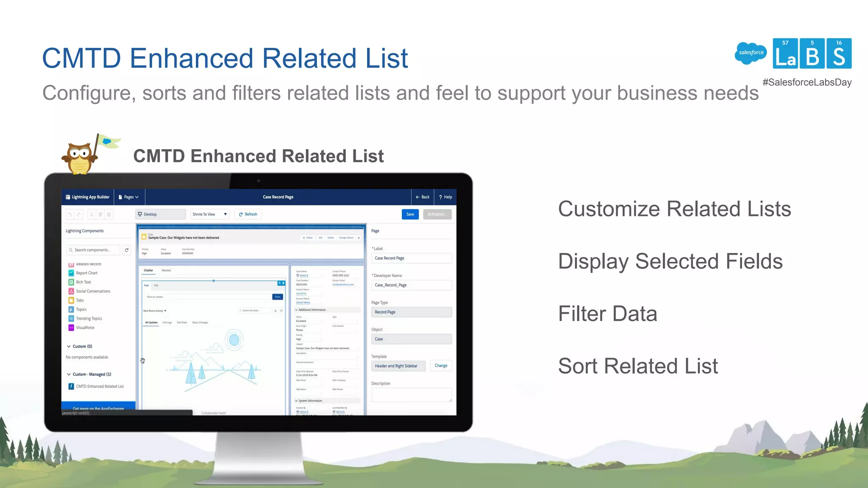
Task: Click the Undo arrow icon
Action: point(70,214)
